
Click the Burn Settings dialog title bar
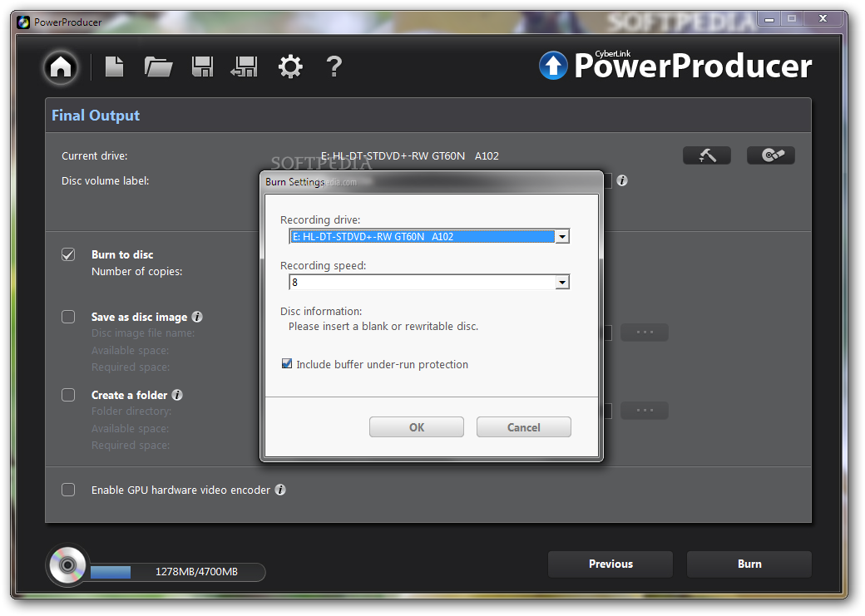click(x=432, y=182)
